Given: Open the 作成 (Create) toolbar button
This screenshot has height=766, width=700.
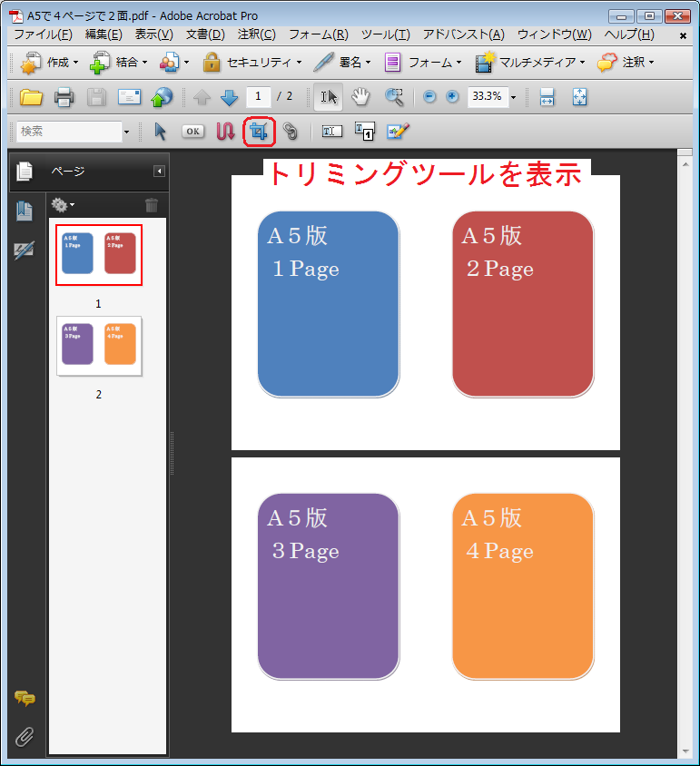Looking at the screenshot, I should pos(49,63).
